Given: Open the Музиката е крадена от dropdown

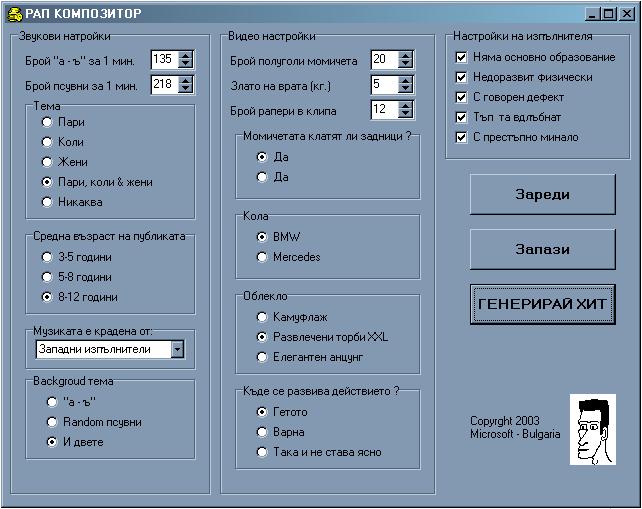Looking at the screenshot, I should (x=177, y=349).
